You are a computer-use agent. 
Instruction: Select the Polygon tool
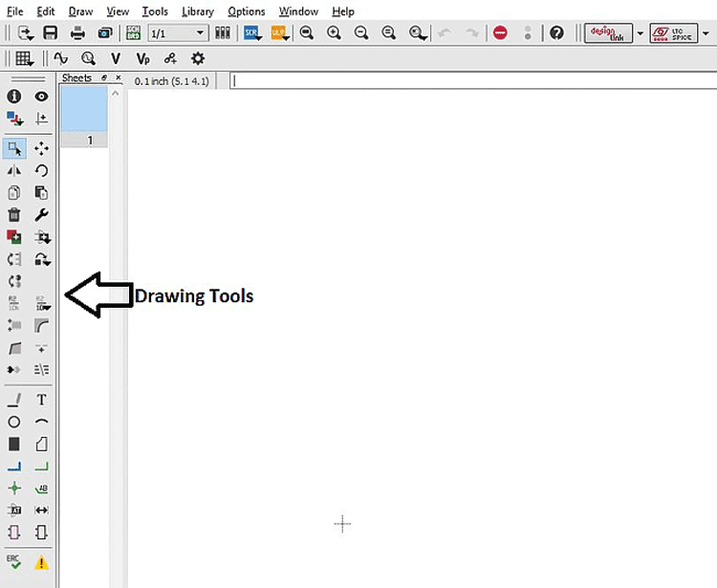click(42, 444)
